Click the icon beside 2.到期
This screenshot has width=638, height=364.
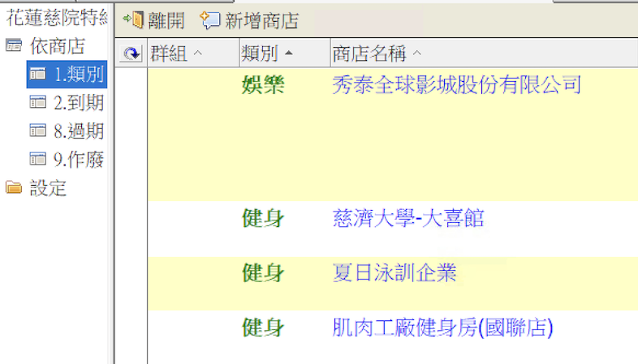(x=38, y=102)
